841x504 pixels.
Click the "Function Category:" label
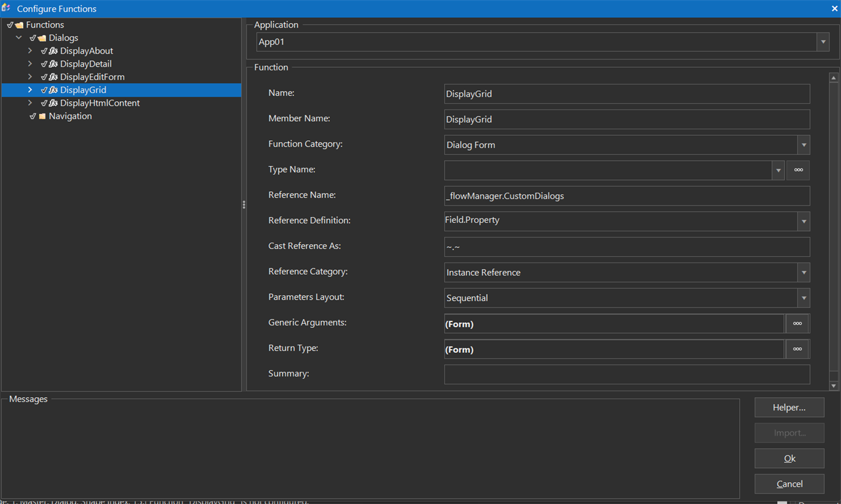[x=305, y=144]
